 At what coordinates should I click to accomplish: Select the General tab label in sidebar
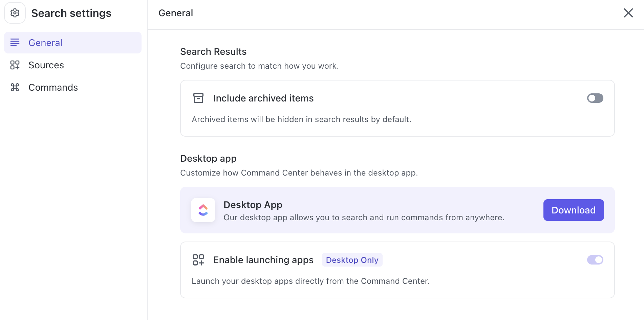(45, 43)
